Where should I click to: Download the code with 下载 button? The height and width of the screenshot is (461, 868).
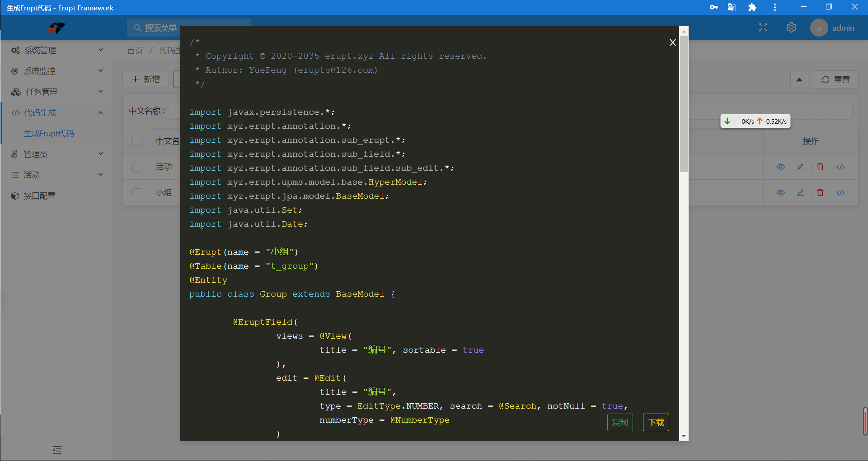[656, 422]
